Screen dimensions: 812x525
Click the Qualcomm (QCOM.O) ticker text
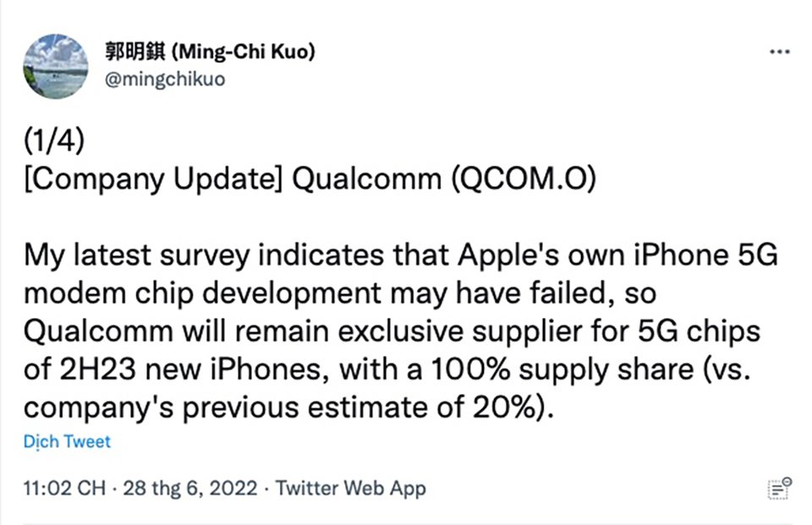click(x=444, y=179)
